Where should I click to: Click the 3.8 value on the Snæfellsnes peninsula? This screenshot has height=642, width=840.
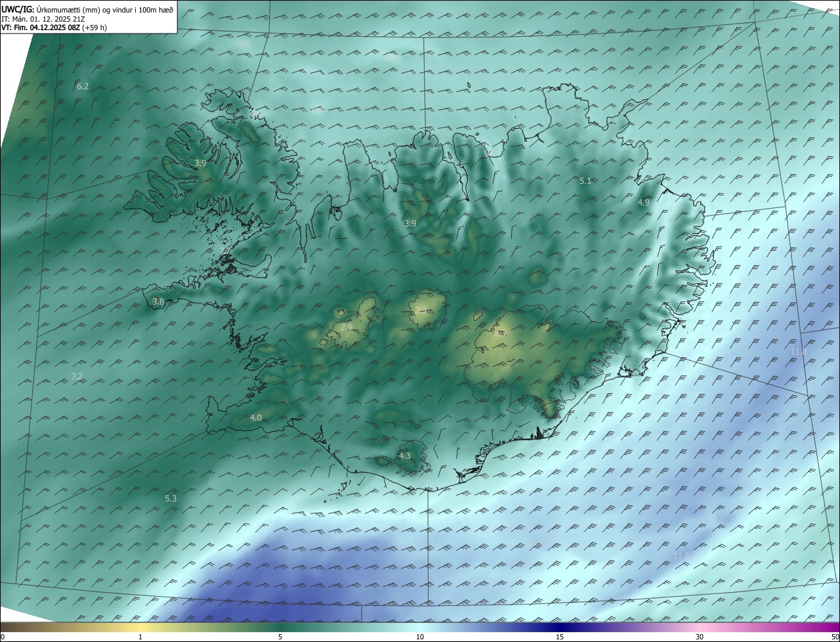click(158, 302)
